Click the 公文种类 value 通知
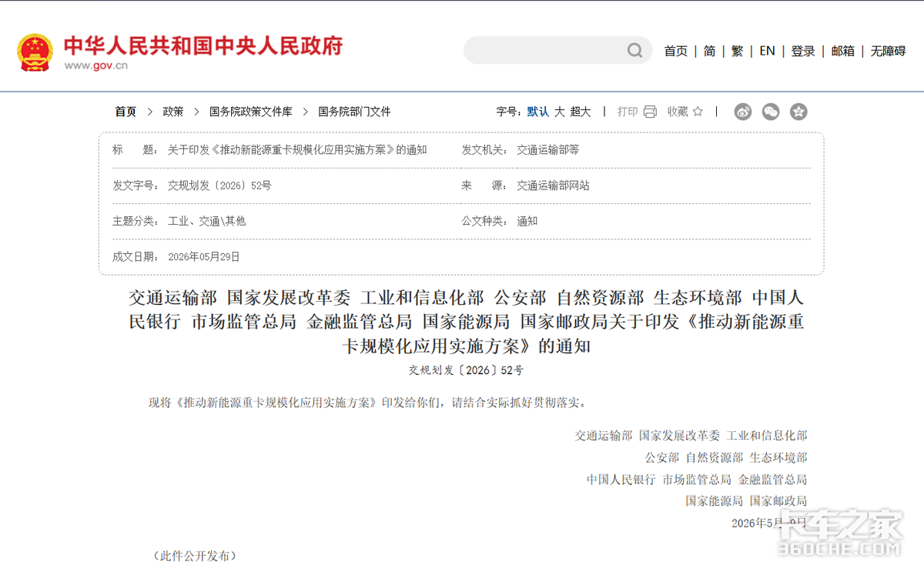Image resolution: width=924 pixels, height=575 pixels. coord(527,221)
